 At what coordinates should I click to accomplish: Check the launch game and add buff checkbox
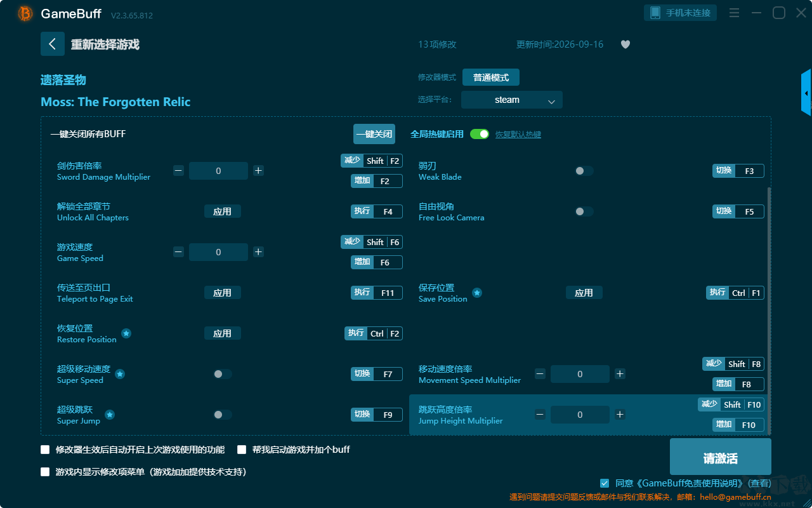[242, 450]
